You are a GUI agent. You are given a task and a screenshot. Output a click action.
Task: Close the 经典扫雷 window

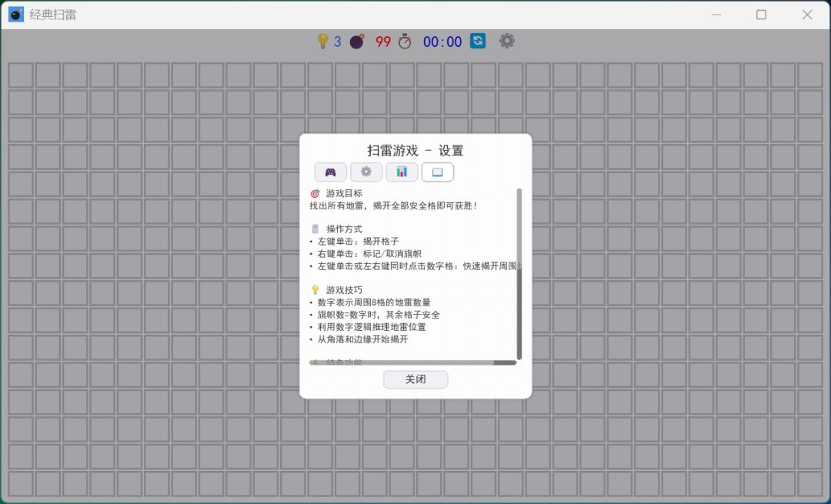coord(807,15)
